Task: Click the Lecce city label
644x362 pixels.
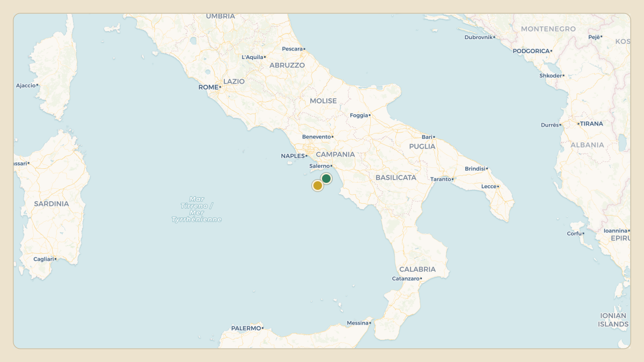Action: (489, 186)
